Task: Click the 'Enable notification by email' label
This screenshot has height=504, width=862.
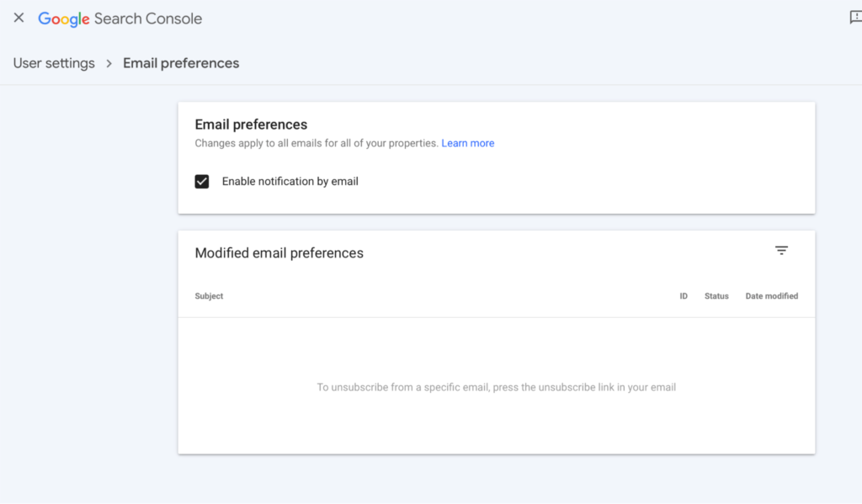Action: [290, 181]
